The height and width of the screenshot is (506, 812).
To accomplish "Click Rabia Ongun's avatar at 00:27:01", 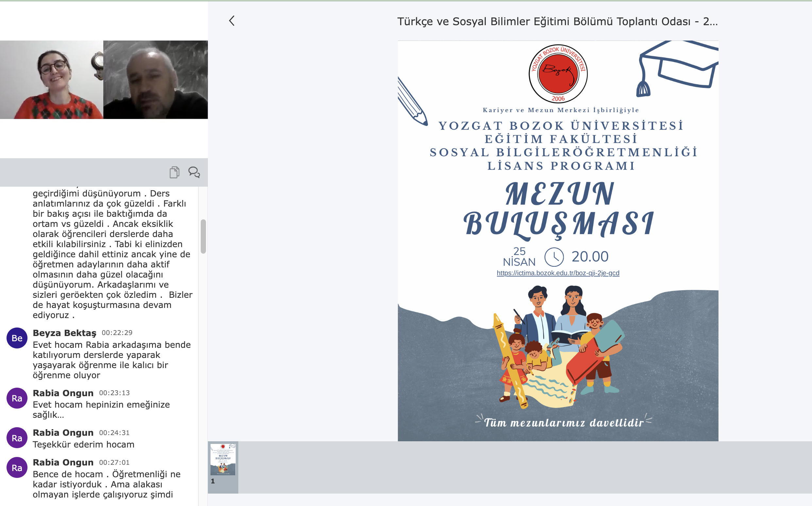I will 17,468.
